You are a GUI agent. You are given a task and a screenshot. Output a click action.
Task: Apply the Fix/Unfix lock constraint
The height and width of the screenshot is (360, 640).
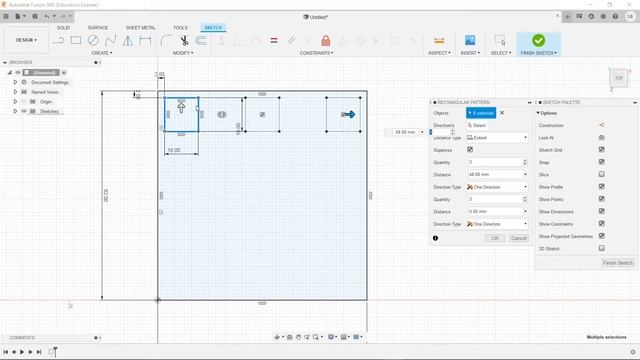[x=326, y=40]
